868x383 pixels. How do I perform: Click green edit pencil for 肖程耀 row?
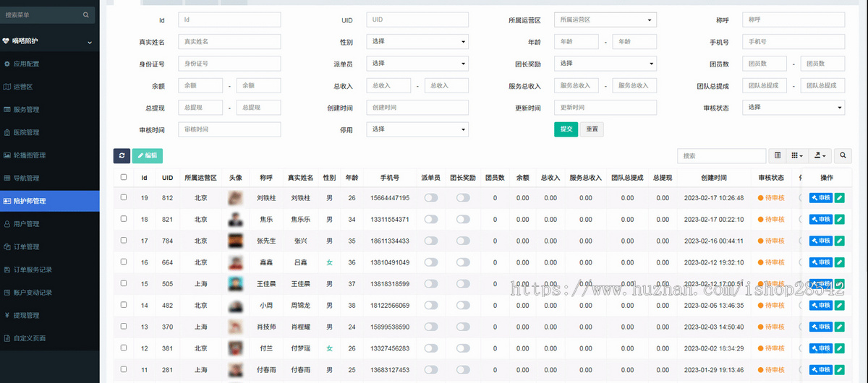coord(839,327)
